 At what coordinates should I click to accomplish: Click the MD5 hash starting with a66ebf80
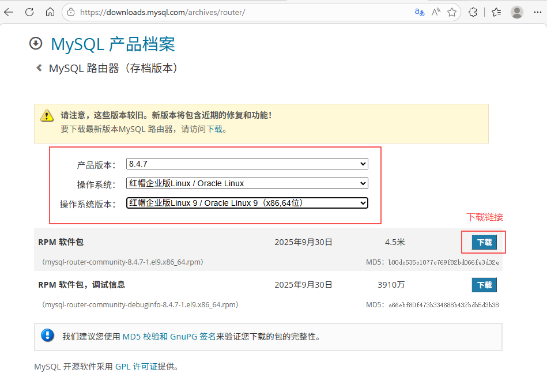(443, 305)
